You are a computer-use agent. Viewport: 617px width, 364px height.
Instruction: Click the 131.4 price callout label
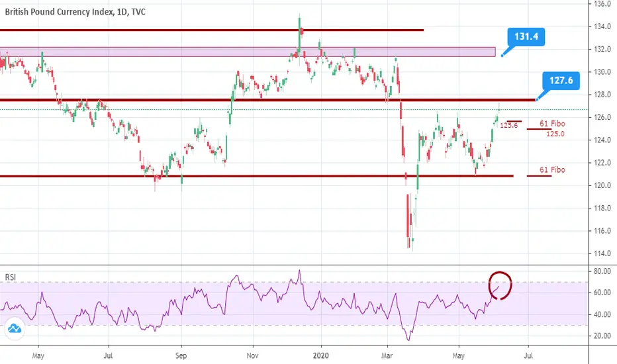(x=526, y=36)
